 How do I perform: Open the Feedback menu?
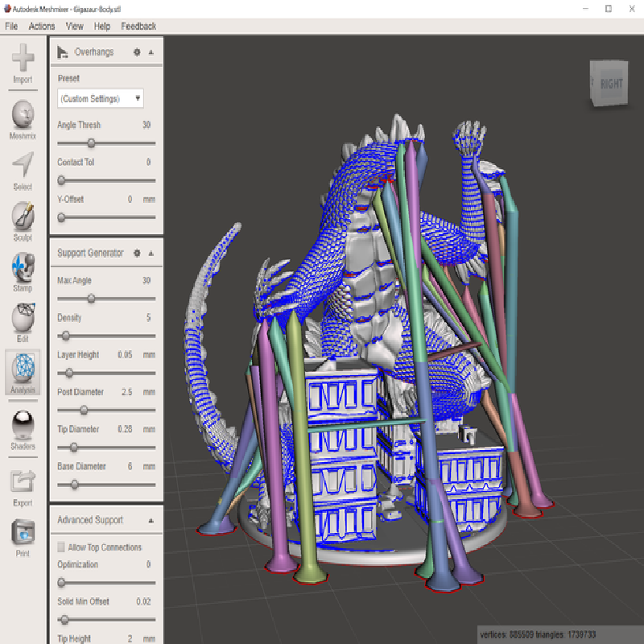(x=138, y=27)
